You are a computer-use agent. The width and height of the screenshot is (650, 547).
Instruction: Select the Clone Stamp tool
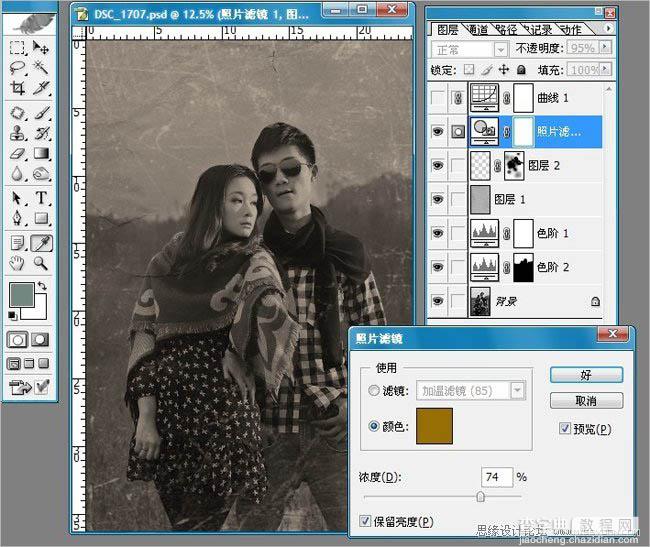17,133
